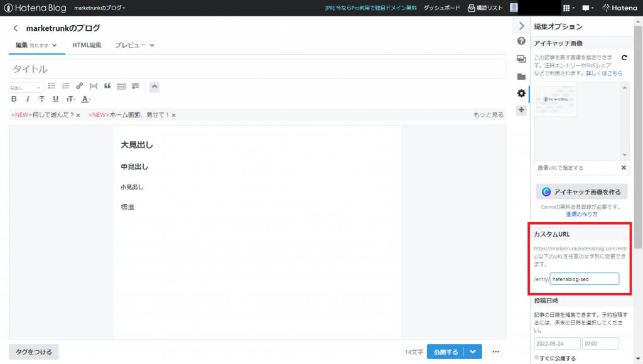Switch to the HTML編集 tab
The image size is (643, 364).
click(x=87, y=45)
